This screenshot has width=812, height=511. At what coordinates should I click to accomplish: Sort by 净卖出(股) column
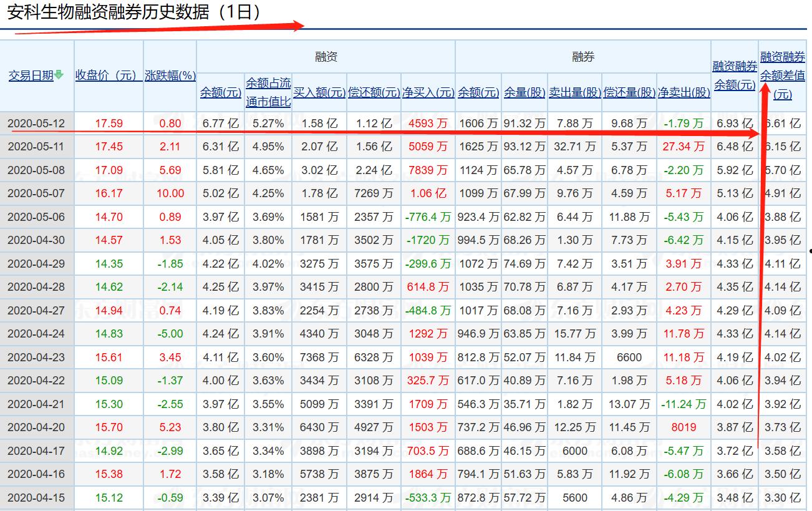click(x=684, y=93)
